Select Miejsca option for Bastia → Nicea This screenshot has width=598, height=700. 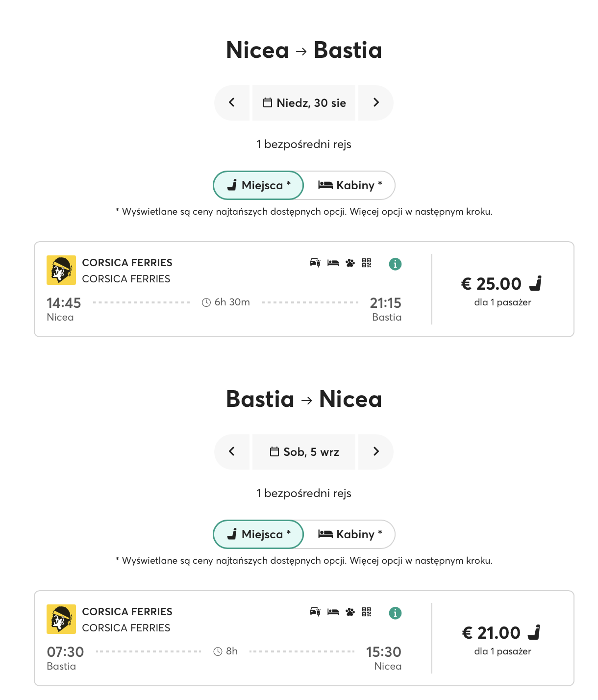(x=258, y=534)
